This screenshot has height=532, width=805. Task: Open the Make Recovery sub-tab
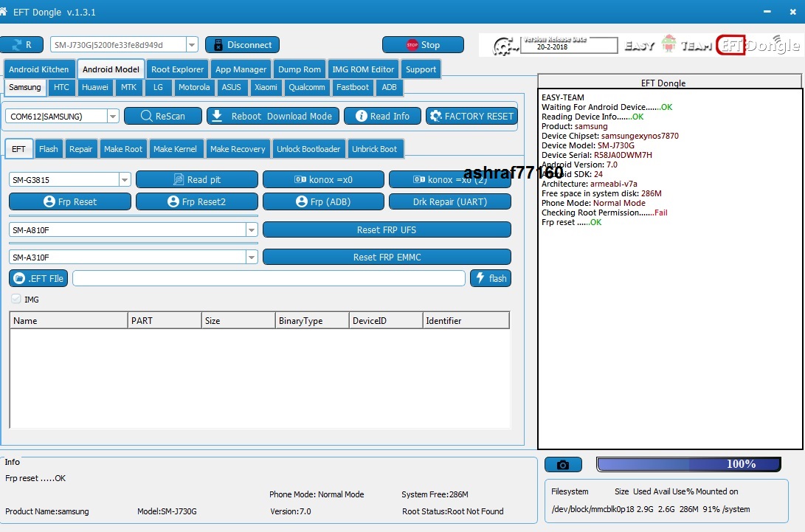coord(238,149)
